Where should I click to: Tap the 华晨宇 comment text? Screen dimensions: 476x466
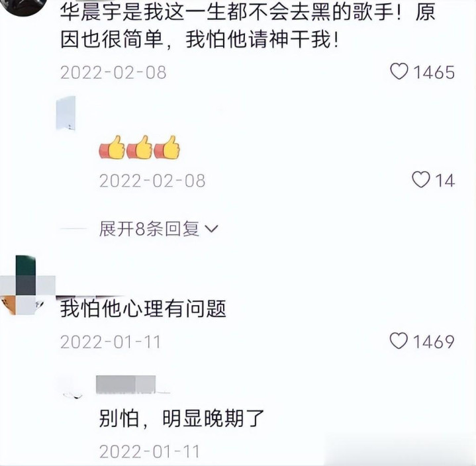248,26
